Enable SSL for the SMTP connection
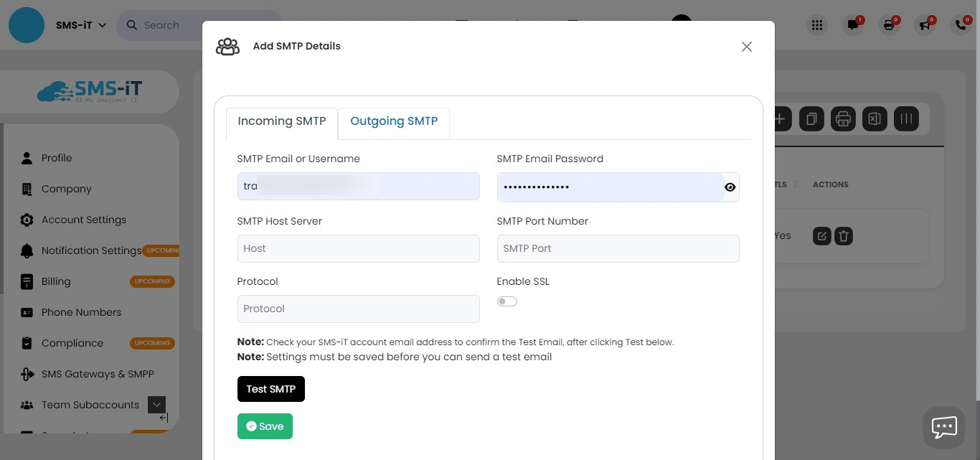980x460 pixels. coord(507,301)
